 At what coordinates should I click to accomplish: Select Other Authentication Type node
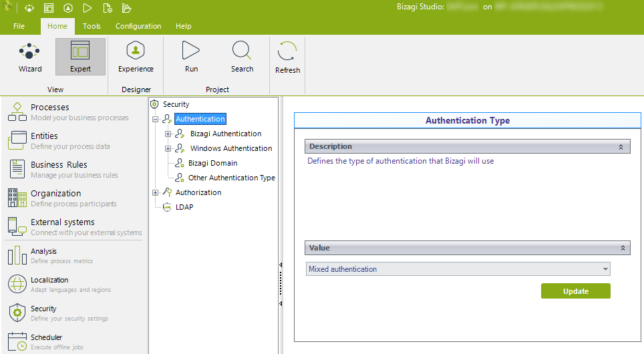(232, 178)
